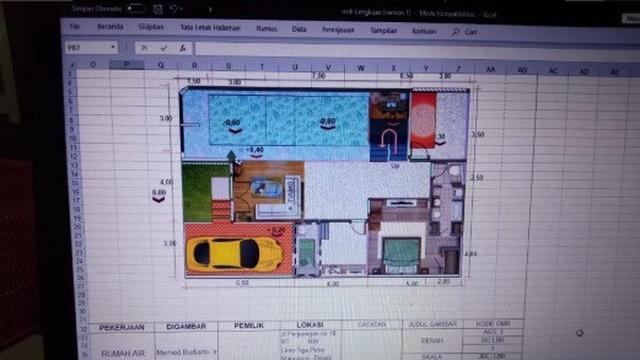Click the Insert Function fx icon

tap(182, 49)
